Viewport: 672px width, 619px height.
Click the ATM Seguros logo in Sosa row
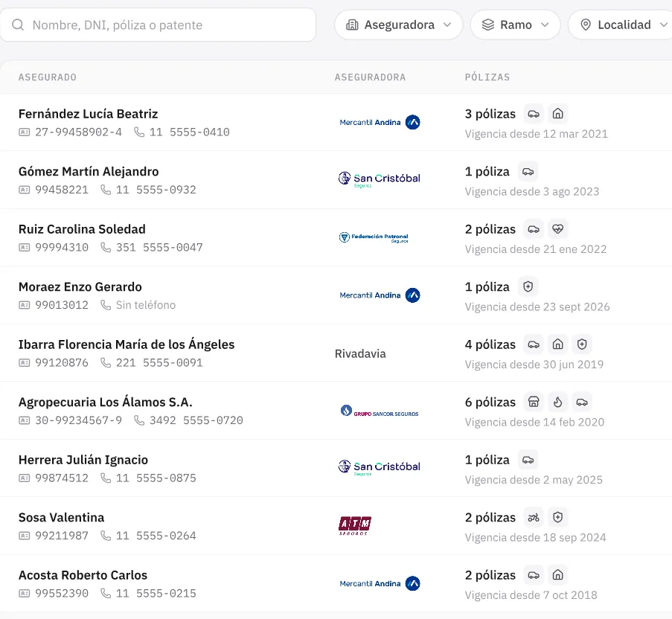pyautogui.click(x=355, y=525)
